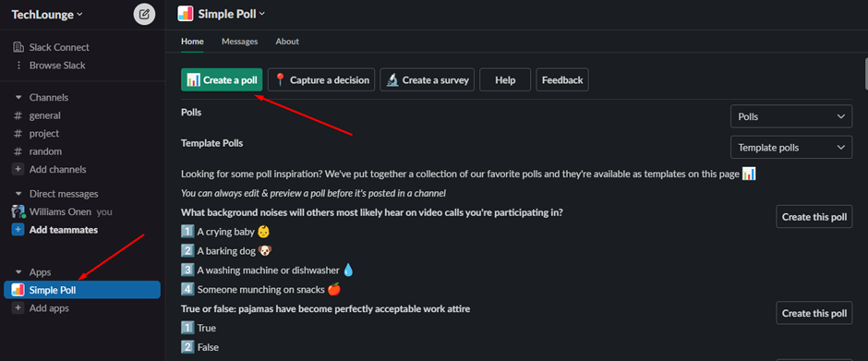This screenshot has width=868, height=361.
Task: Create the pajamas true or false poll
Action: point(814,313)
